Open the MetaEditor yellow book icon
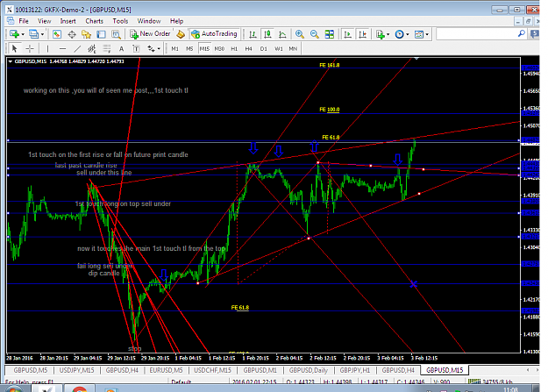The width and height of the screenshot is (548, 392). pyautogui.click(x=181, y=34)
